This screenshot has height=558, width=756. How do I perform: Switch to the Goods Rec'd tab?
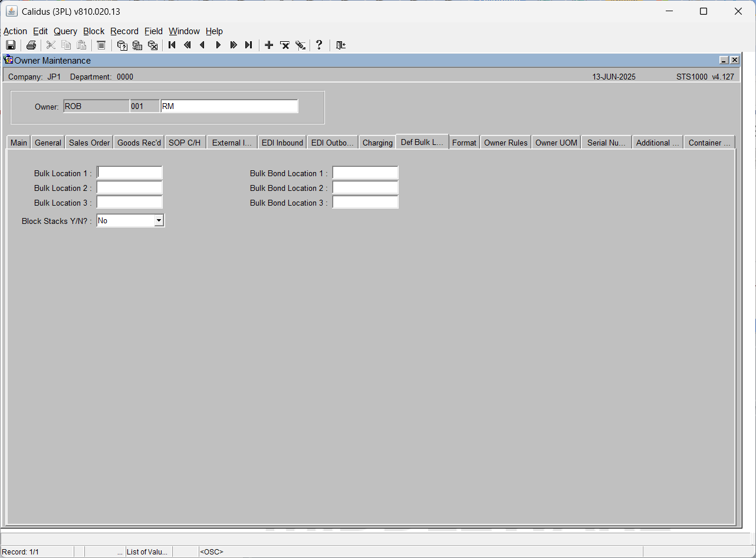pos(139,143)
